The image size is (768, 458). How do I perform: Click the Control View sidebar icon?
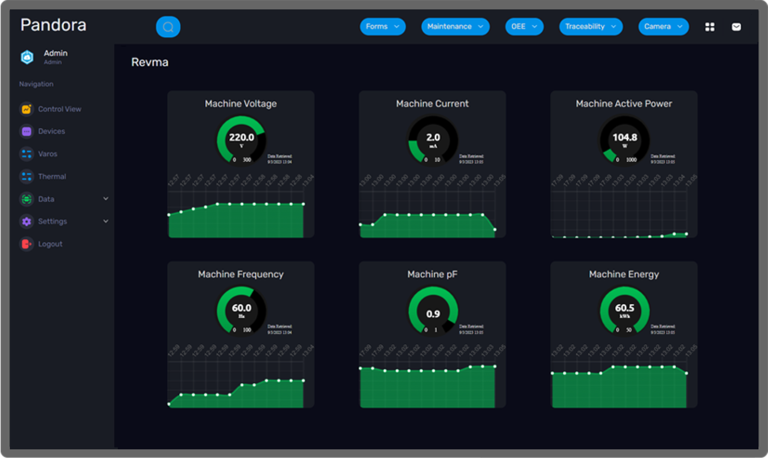27,109
